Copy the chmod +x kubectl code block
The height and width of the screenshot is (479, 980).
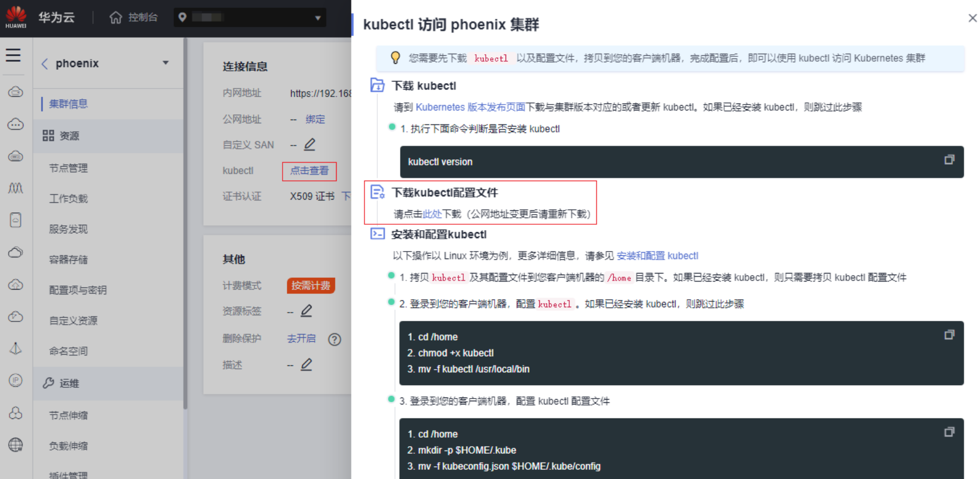coord(949,335)
